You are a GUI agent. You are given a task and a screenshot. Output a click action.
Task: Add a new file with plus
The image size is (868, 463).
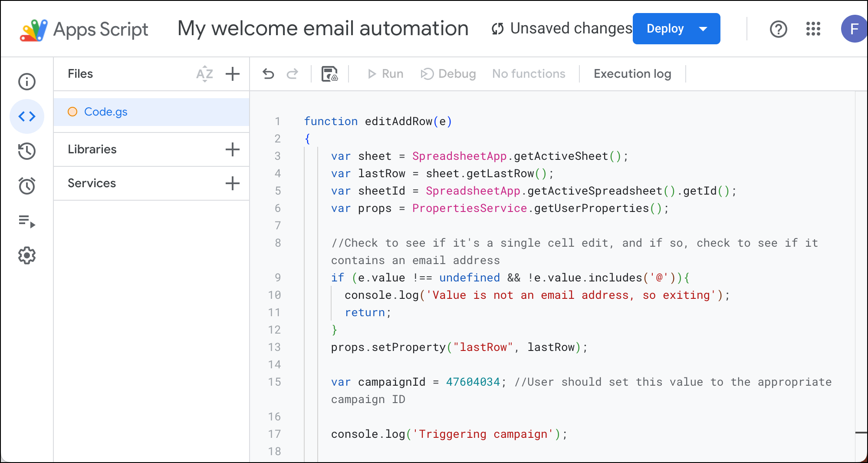coord(233,74)
